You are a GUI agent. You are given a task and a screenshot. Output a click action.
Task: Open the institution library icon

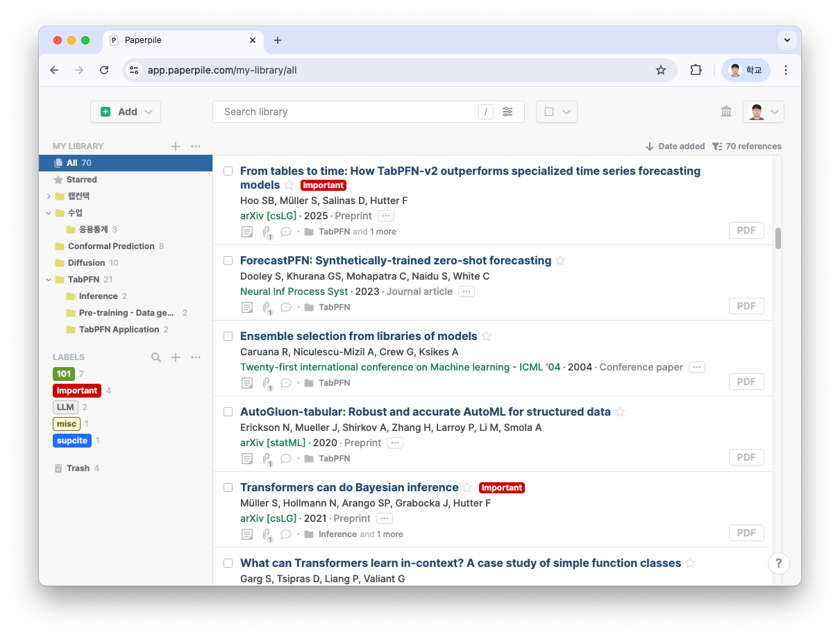(726, 112)
